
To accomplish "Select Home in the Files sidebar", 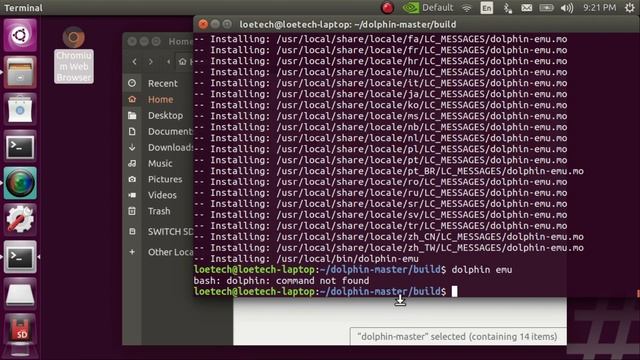I will 158,99.
